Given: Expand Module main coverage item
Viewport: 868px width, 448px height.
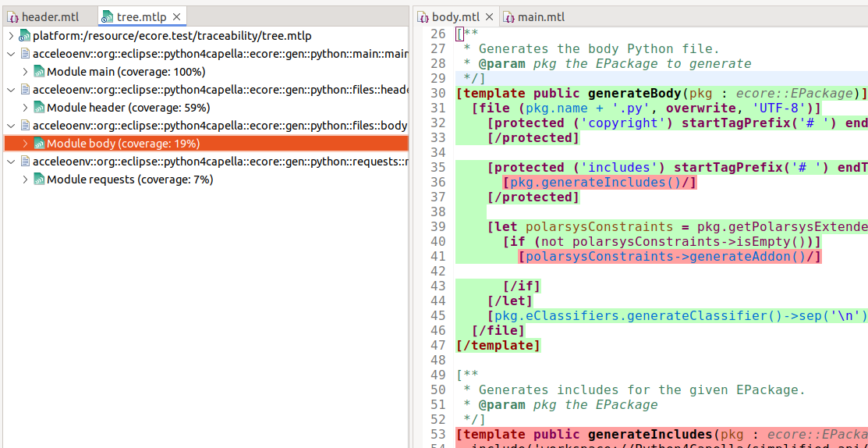Looking at the screenshot, I should [25, 72].
